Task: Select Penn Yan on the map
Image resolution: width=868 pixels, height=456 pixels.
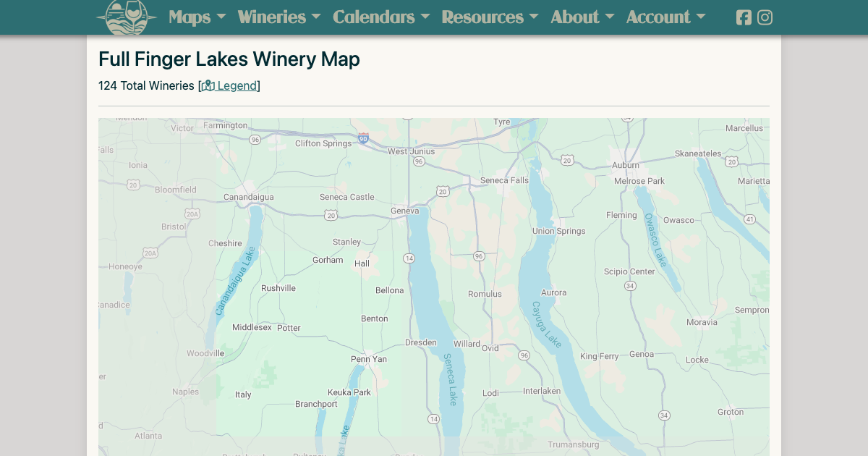Action: tap(367, 359)
